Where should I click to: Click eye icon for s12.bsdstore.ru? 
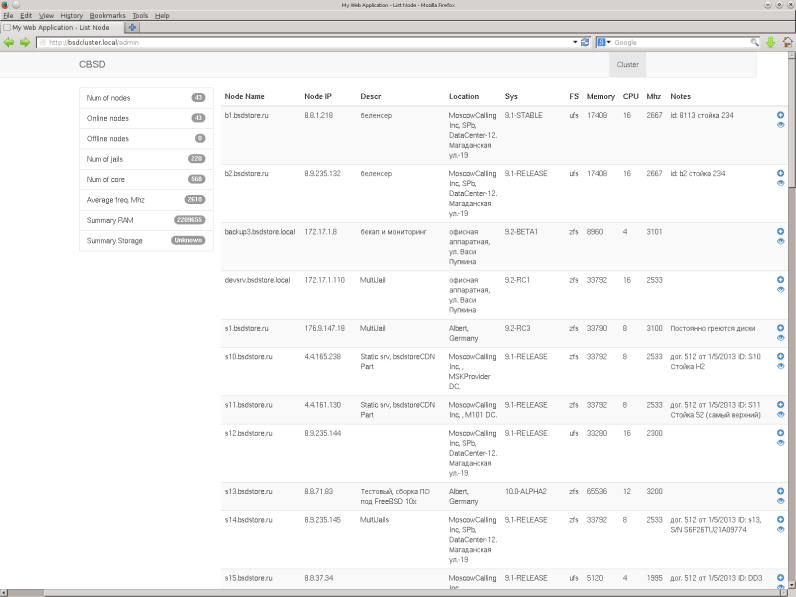click(x=780, y=443)
